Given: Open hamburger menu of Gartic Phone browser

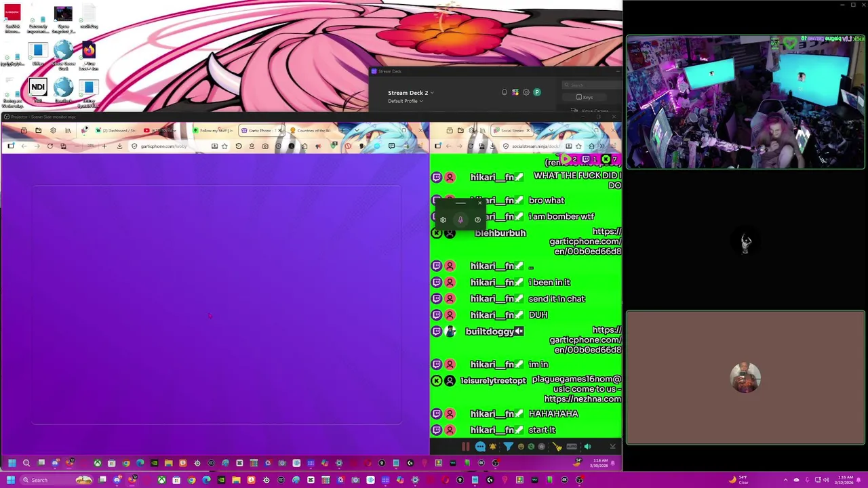Looking at the screenshot, I should tap(421, 146).
